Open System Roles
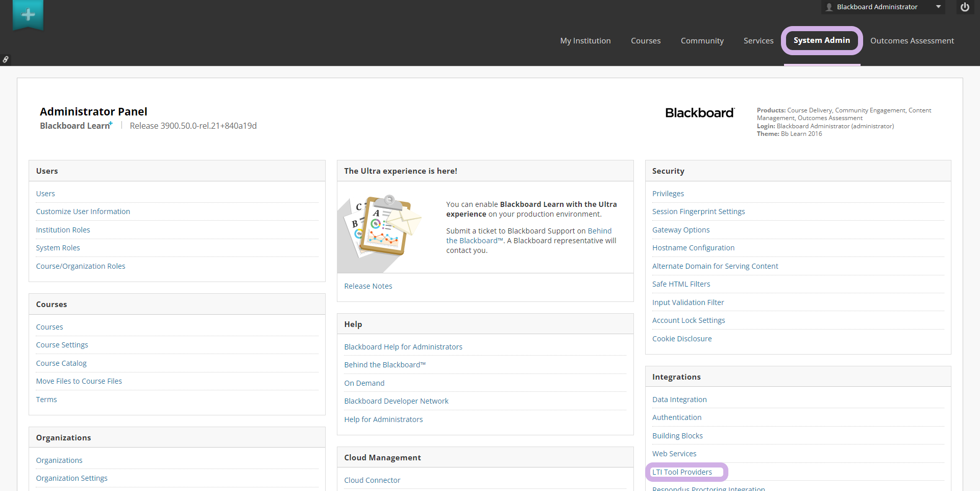The width and height of the screenshot is (980, 491). (x=58, y=248)
